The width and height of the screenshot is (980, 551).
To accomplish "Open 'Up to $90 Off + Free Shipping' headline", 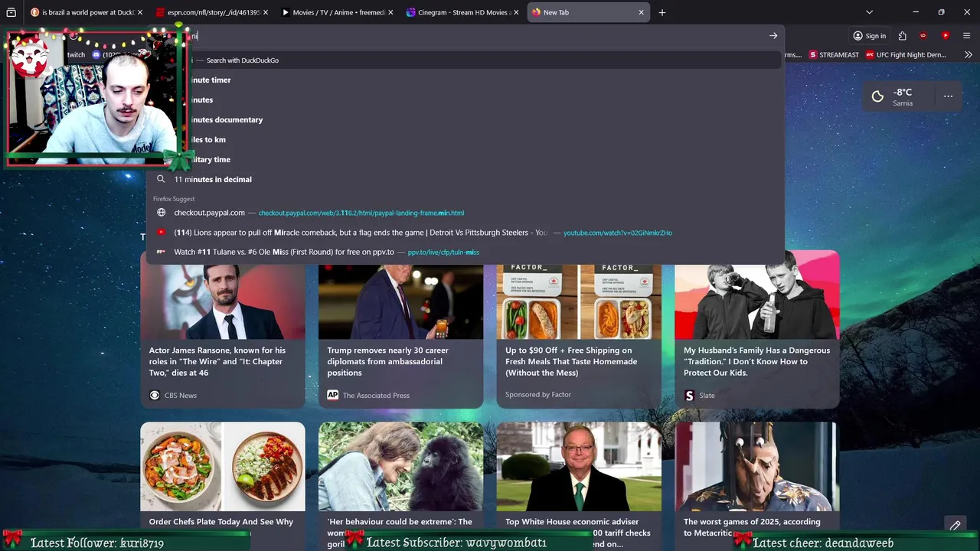I will [571, 361].
